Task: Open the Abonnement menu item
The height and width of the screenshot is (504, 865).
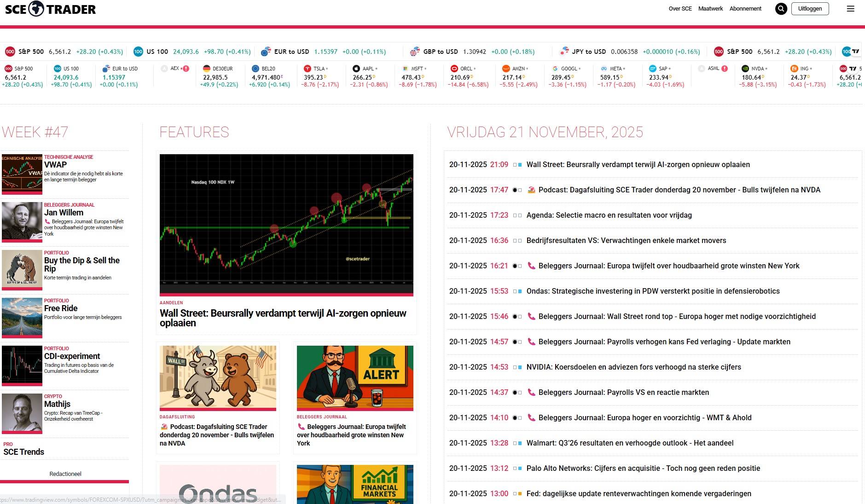Action: (745, 9)
